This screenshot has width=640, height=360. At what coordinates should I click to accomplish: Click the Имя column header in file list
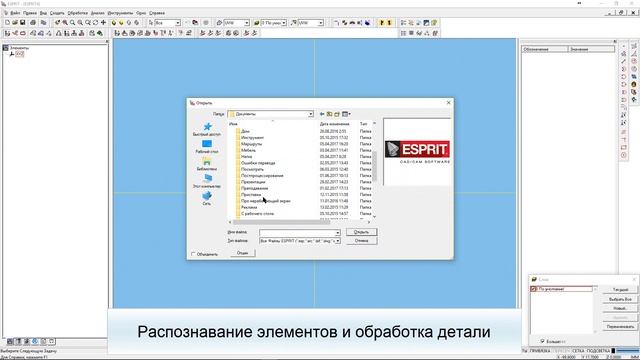coord(233,124)
